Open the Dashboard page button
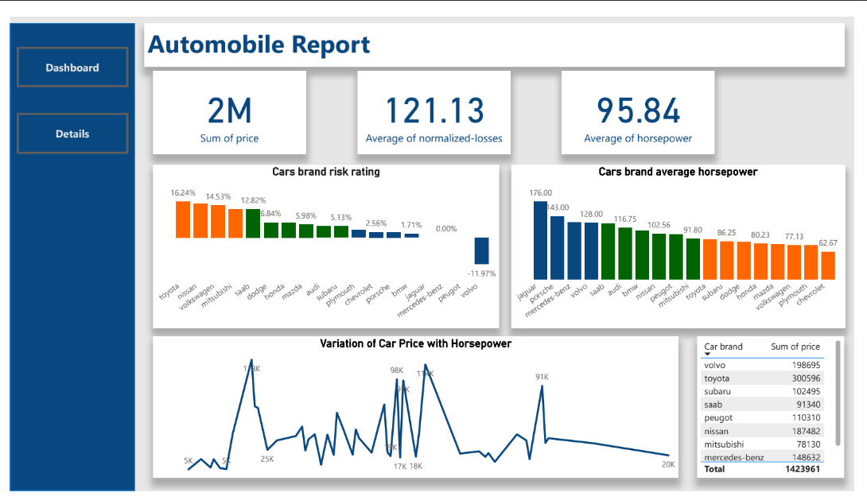867x504 pixels. [x=72, y=68]
